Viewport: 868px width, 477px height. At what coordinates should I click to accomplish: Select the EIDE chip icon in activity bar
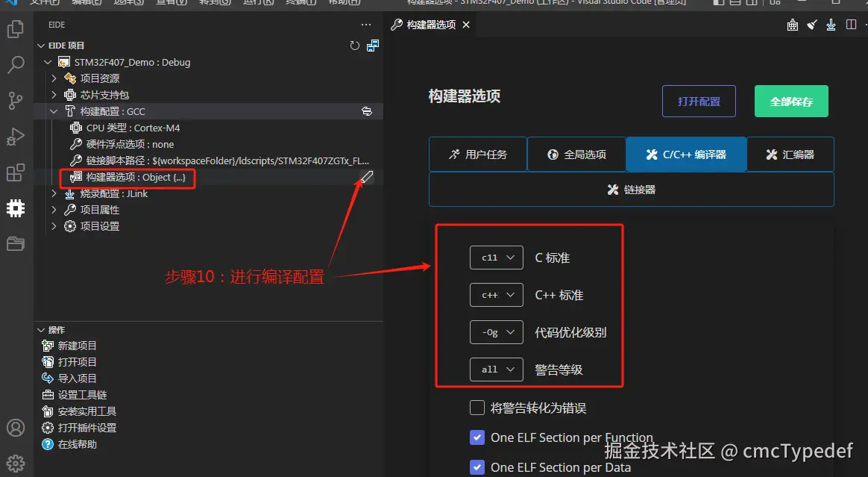pos(16,208)
